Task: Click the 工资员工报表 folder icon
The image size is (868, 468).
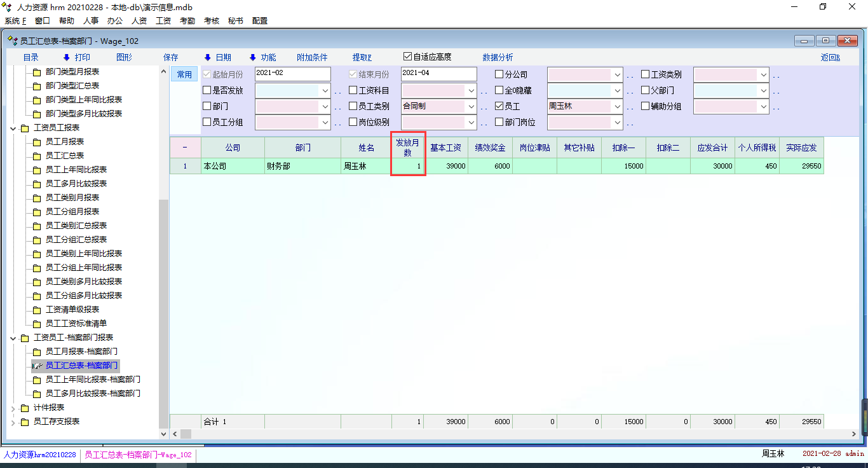Action: tap(25, 128)
